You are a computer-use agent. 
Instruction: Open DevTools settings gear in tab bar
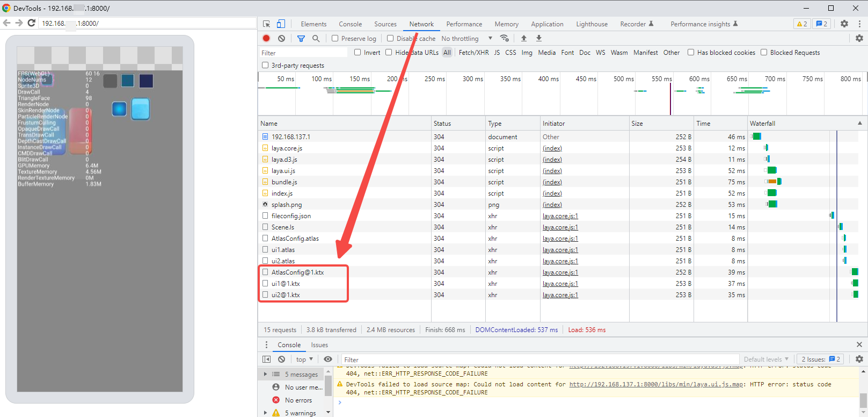[x=844, y=24]
